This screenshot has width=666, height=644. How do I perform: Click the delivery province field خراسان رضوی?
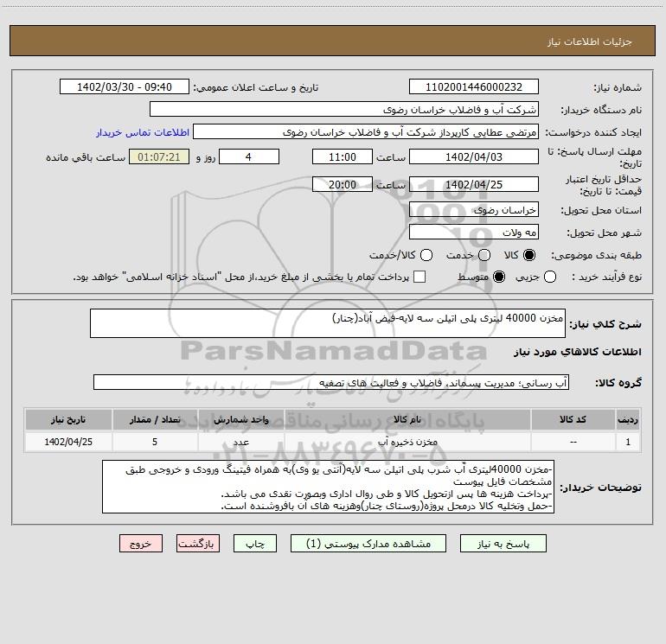[x=474, y=209]
